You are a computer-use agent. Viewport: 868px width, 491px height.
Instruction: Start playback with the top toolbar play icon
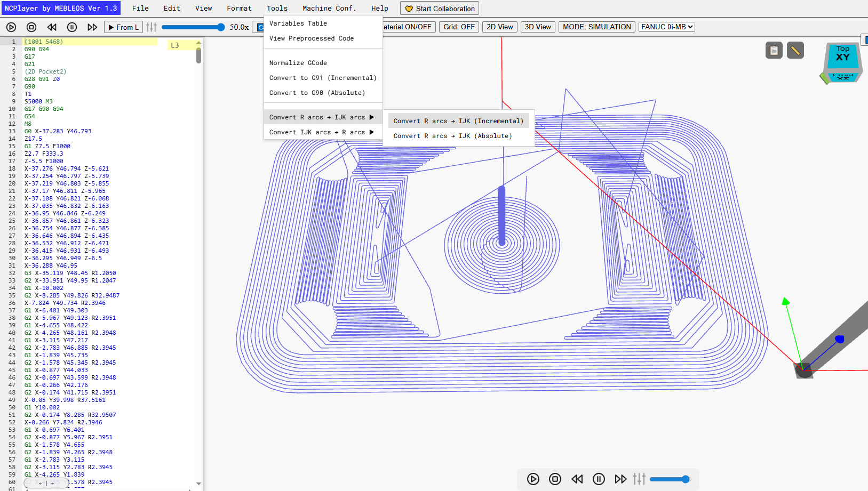point(11,27)
